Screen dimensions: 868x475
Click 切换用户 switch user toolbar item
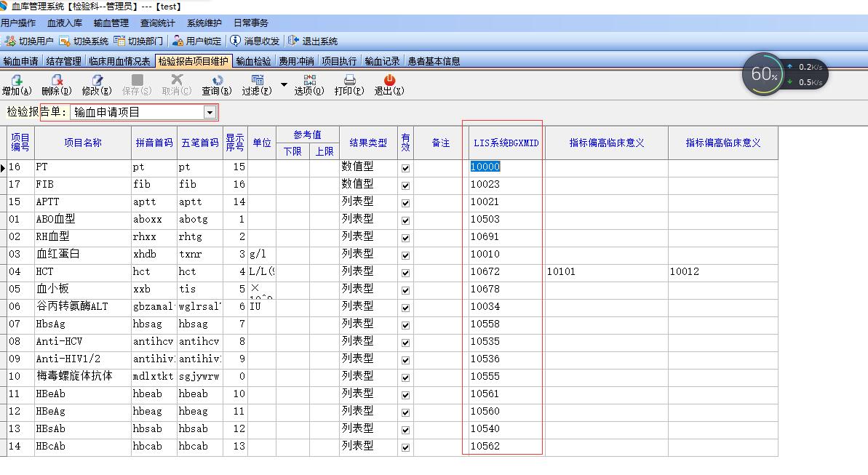coord(29,41)
